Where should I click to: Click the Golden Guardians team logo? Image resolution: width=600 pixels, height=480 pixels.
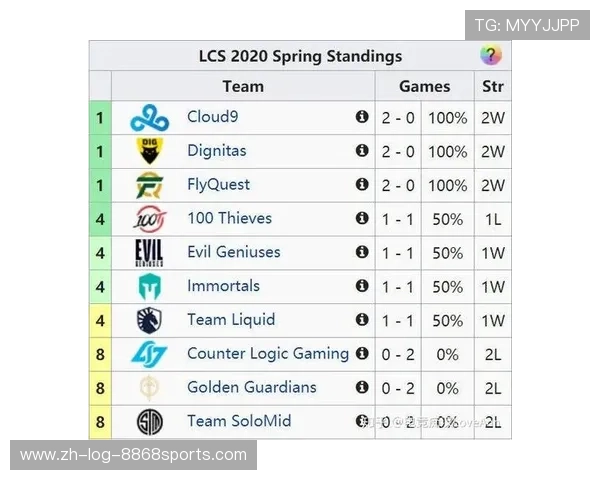point(149,388)
